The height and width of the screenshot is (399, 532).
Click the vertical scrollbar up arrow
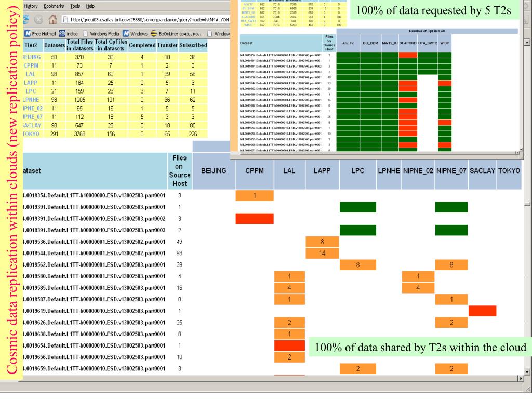click(528, 42)
